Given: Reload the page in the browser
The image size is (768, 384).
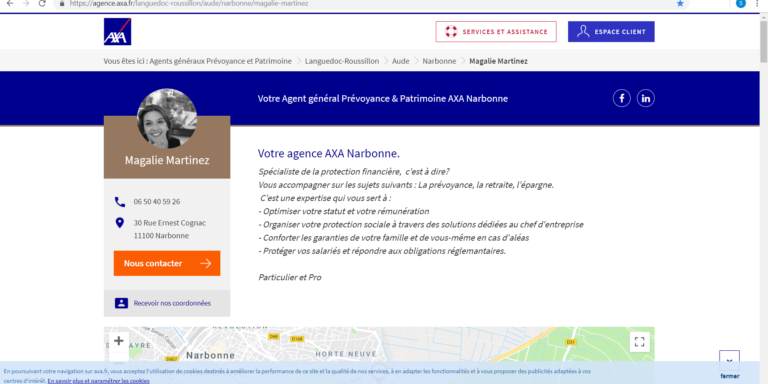Looking at the screenshot, I should tap(42, 3).
